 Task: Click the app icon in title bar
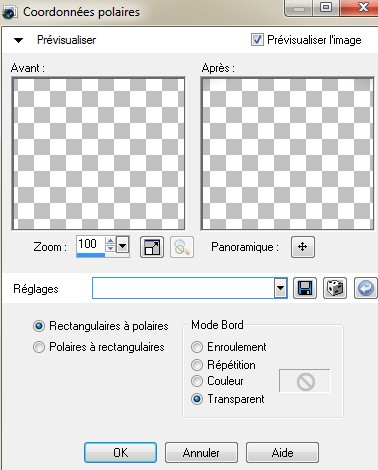[9, 12]
